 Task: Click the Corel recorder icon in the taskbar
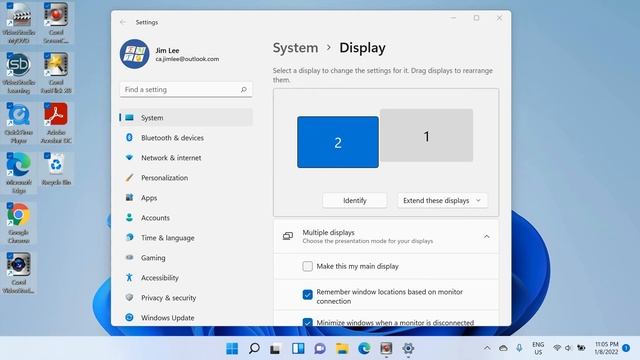386,349
